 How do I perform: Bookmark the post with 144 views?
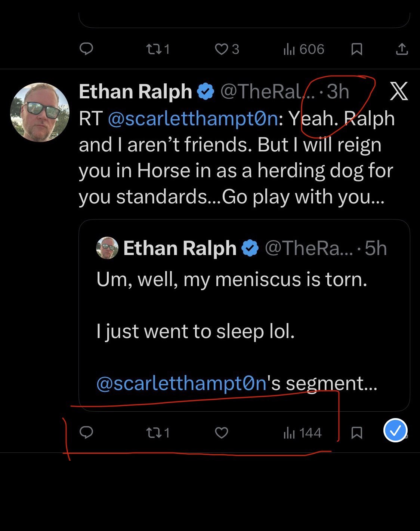tap(357, 433)
